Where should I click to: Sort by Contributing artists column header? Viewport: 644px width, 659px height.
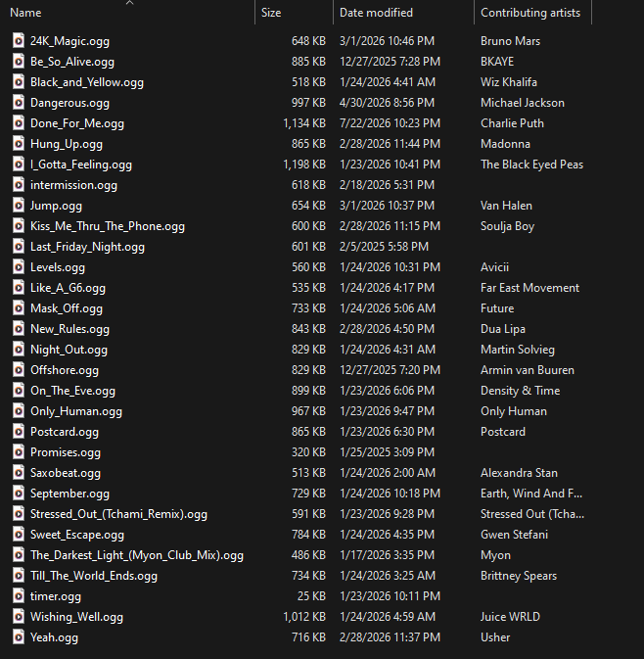532,13
